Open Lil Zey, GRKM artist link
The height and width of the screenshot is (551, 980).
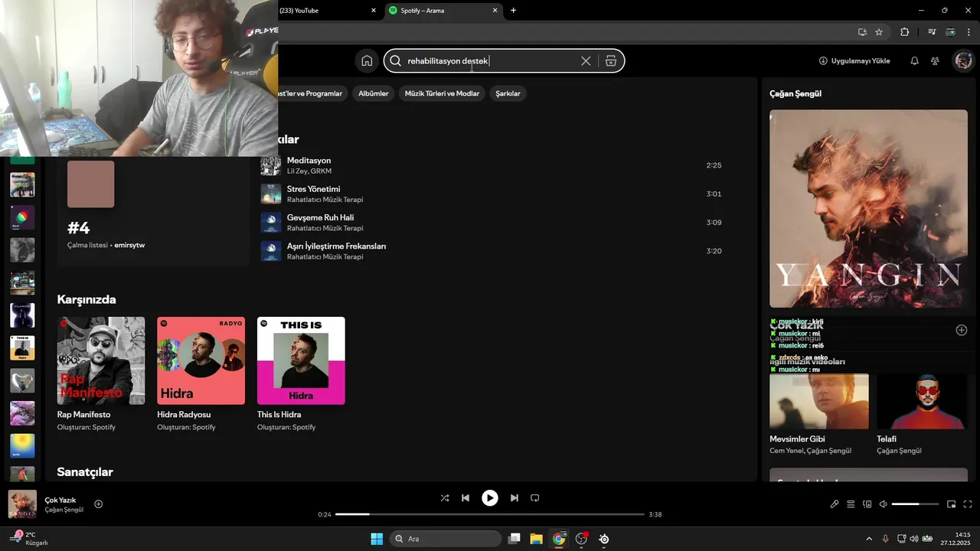point(309,171)
